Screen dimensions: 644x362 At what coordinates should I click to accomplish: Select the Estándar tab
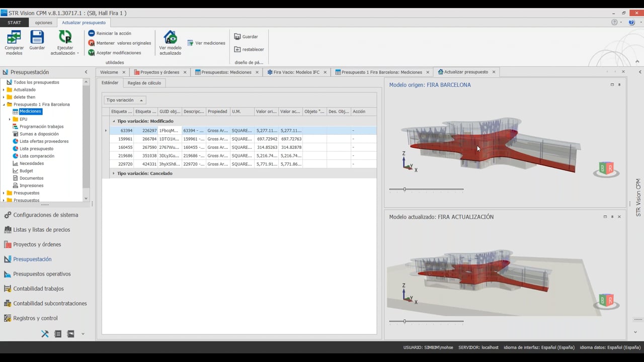(110, 83)
